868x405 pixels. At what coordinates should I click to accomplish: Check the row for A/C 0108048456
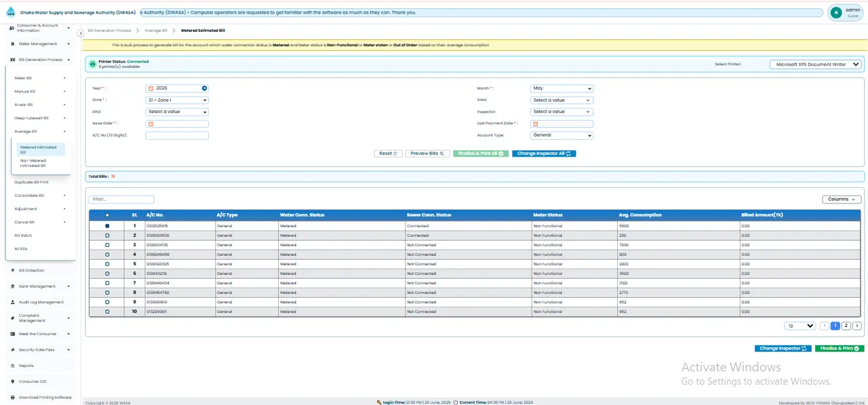pyautogui.click(x=107, y=254)
